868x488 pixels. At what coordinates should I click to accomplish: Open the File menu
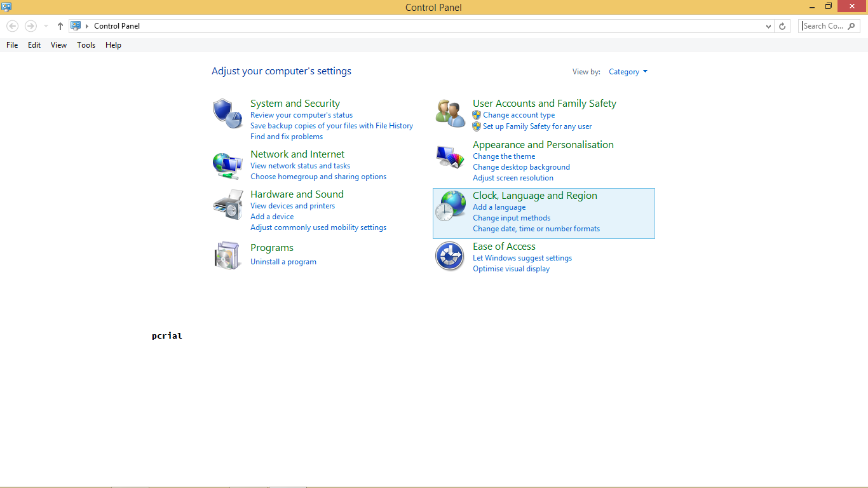click(x=11, y=44)
